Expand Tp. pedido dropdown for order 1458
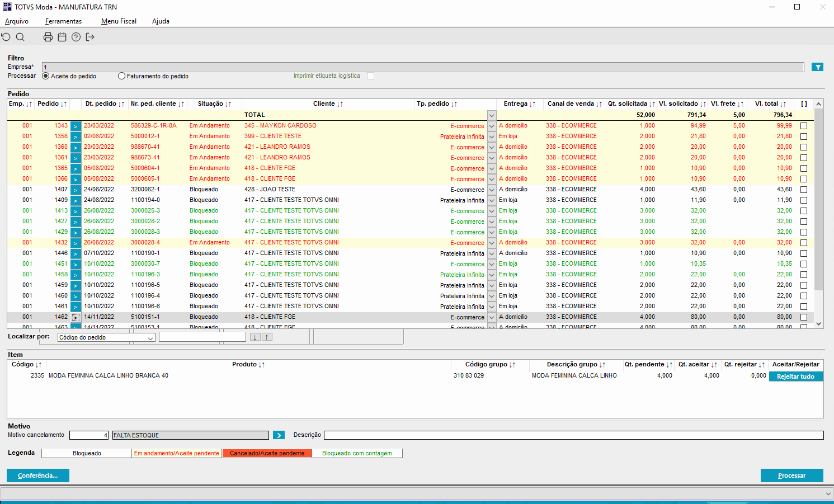 click(492, 275)
